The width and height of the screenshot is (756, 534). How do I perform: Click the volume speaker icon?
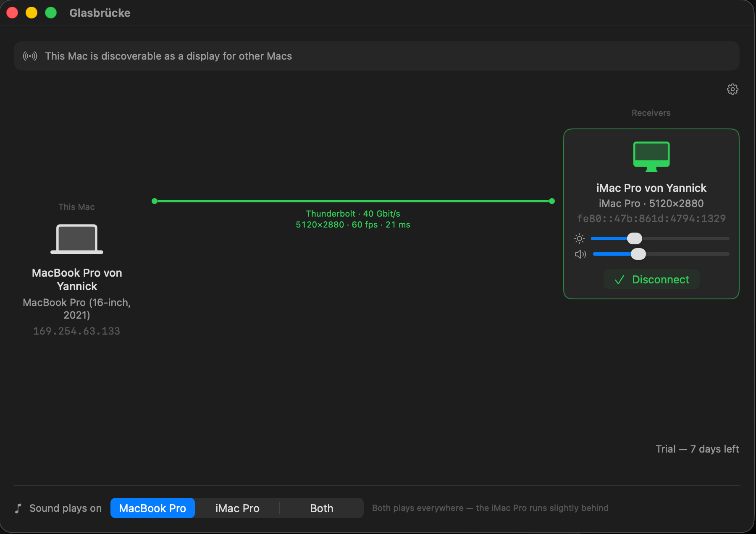coord(580,254)
